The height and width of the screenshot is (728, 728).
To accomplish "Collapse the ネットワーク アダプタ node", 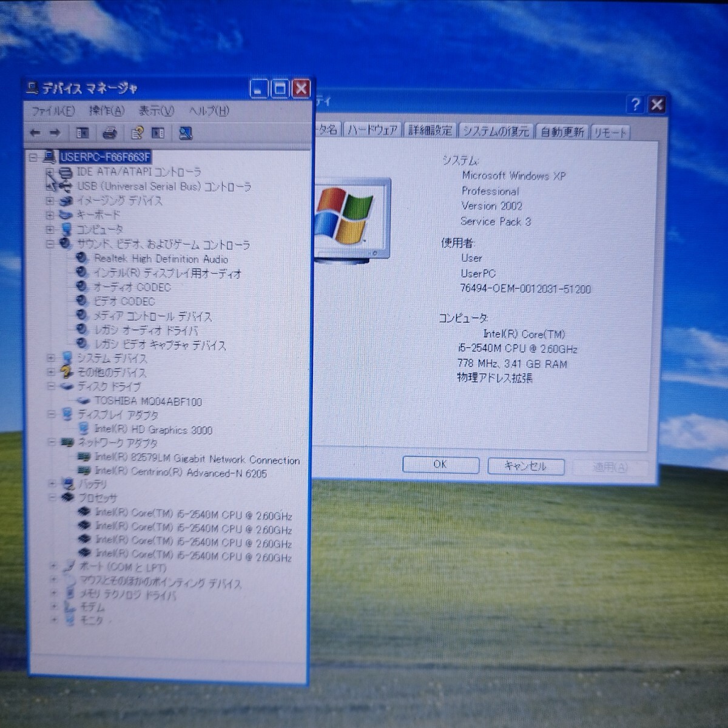I will pos(52,443).
